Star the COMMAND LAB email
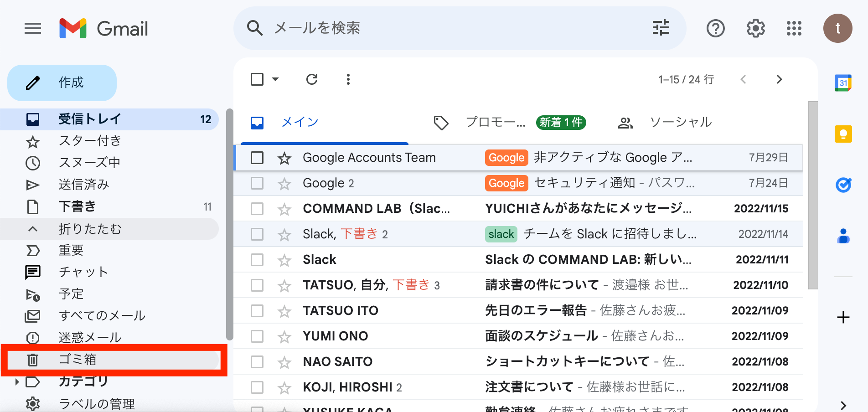This screenshot has height=412, width=868. tap(284, 209)
